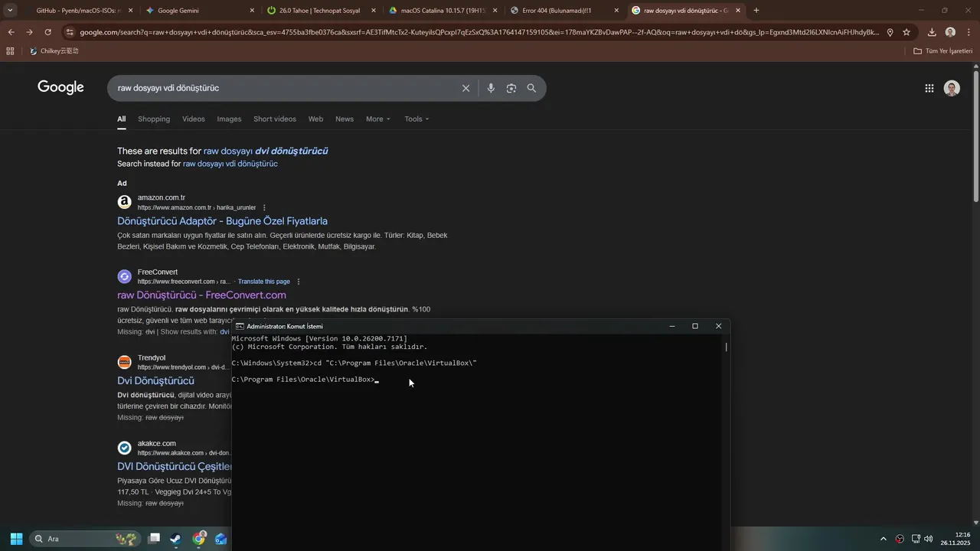Click the address bar URL
This screenshot has width=980, height=551.
point(479,32)
